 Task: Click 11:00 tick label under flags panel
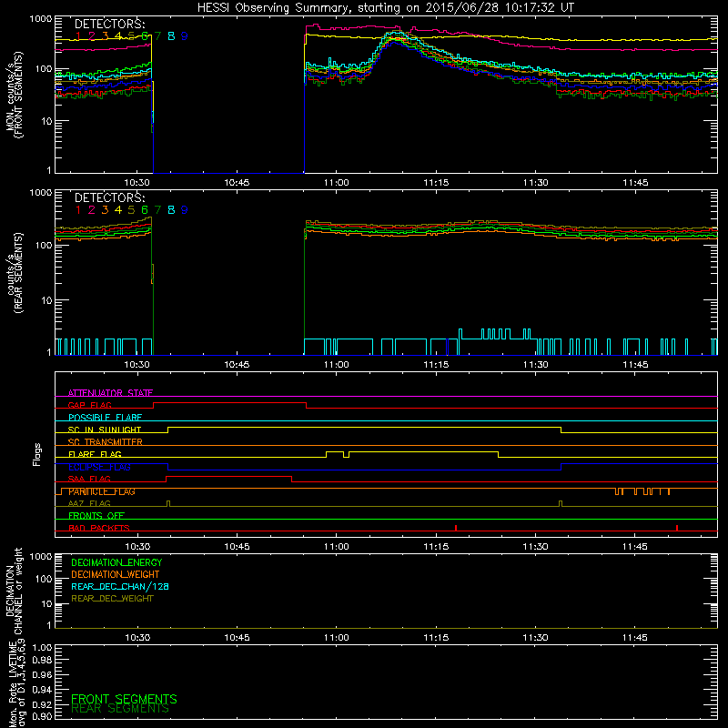336,547
